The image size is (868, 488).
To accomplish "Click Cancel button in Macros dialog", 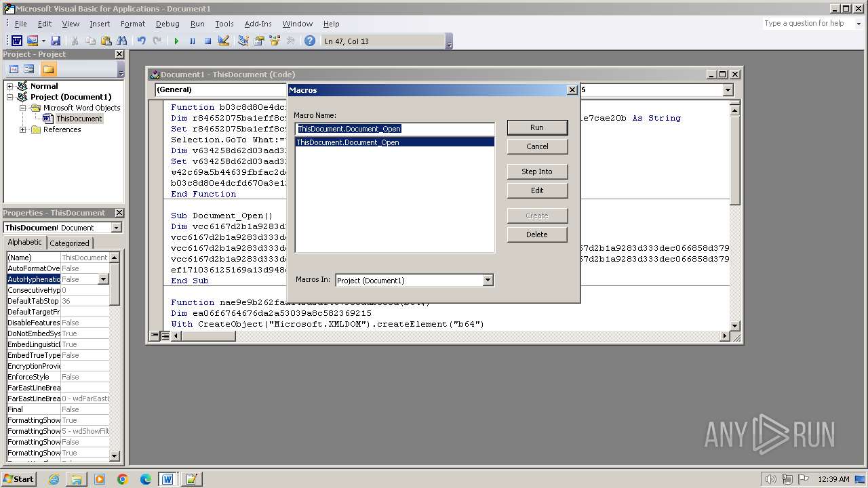I will click(537, 146).
